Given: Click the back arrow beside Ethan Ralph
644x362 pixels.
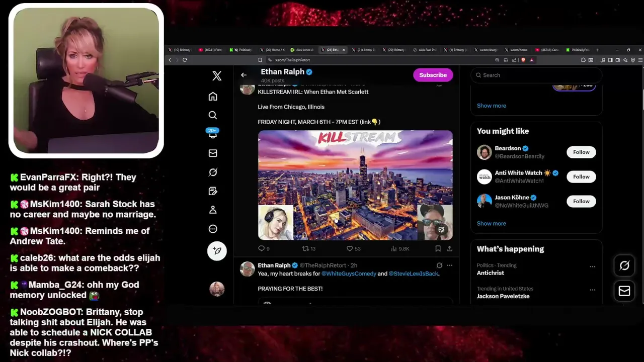Looking at the screenshot, I should pyautogui.click(x=244, y=75).
